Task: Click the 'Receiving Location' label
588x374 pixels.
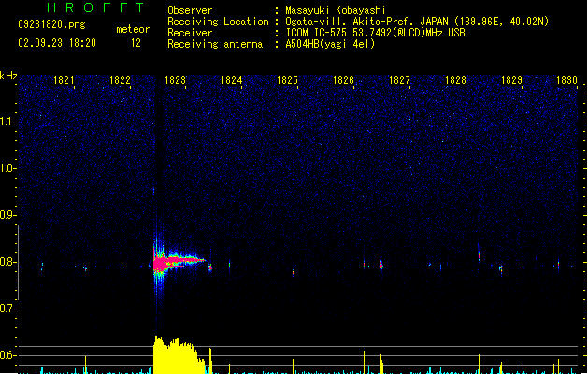Action: click(x=218, y=22)
